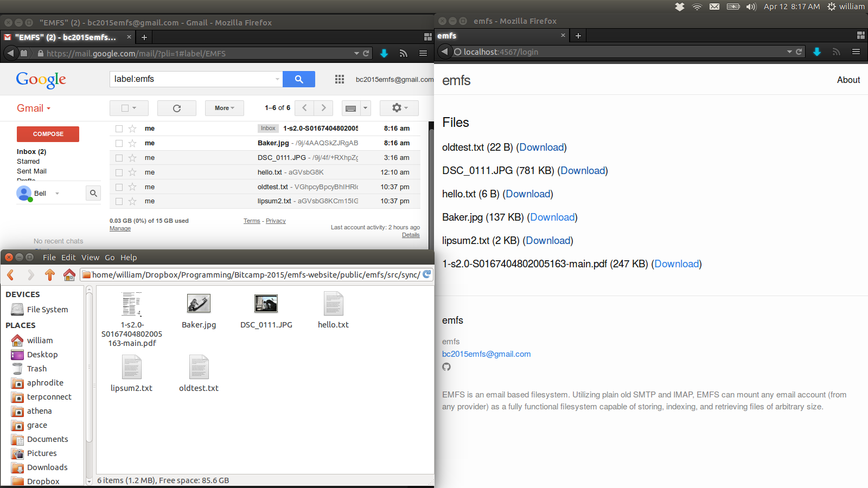Click the input tools keyboard icon
868x488 pixels.
tap(351, 108)
